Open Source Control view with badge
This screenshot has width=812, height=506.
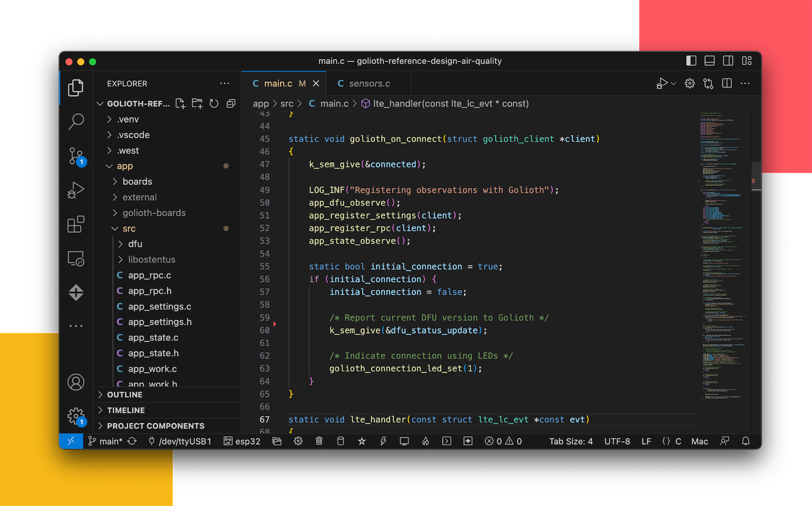(76, 156)
